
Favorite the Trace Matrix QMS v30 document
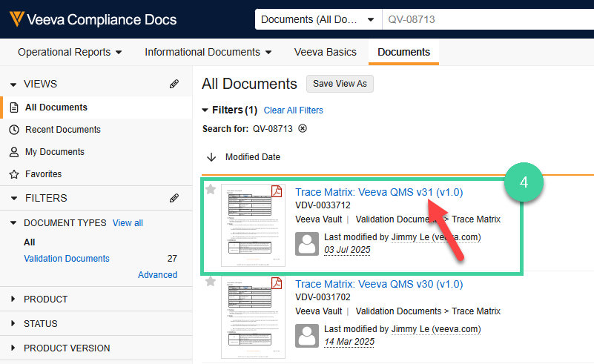click(x=211, y=281)
